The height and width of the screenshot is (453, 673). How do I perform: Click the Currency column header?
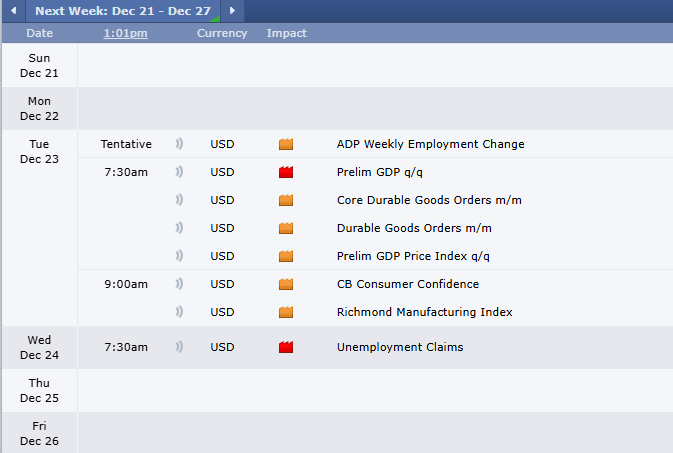221,33
